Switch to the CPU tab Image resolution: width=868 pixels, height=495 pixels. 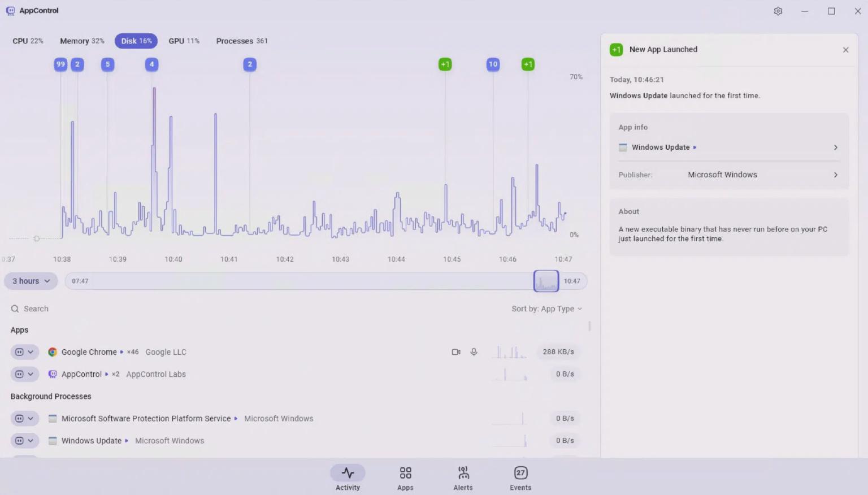click(28, 41)
